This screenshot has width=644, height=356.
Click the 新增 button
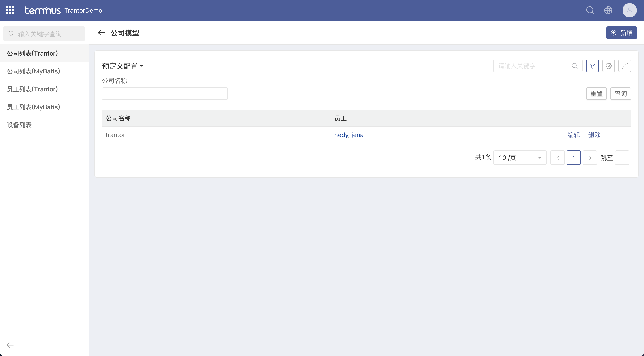click(x=621, y=33)
